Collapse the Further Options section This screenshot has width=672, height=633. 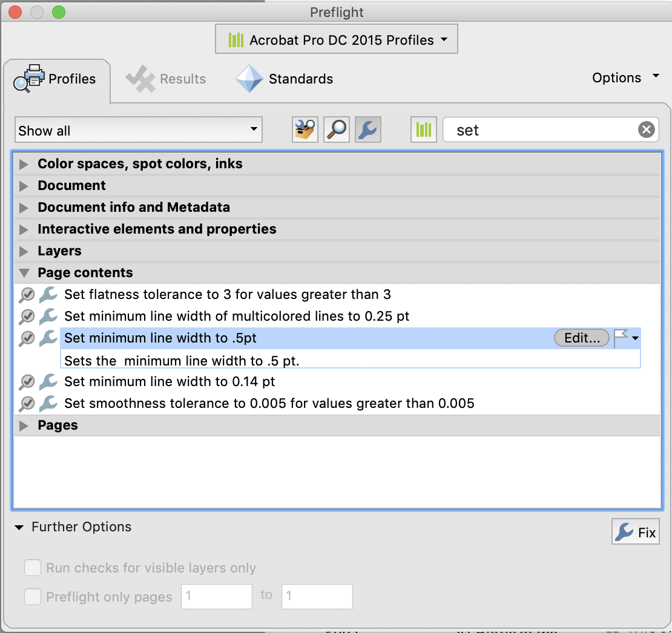[x=19, y=527]
